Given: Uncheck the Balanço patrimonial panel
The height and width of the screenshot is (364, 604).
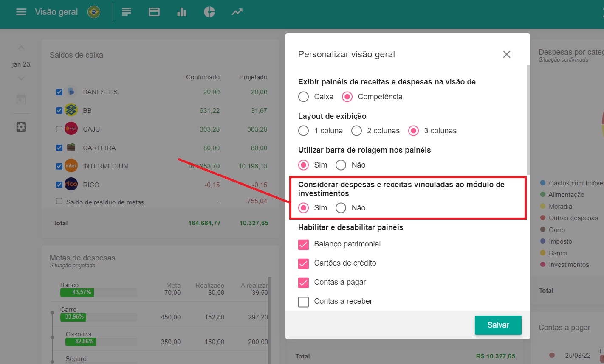Looking at the screenshot, I should click(x=304, y=244).
